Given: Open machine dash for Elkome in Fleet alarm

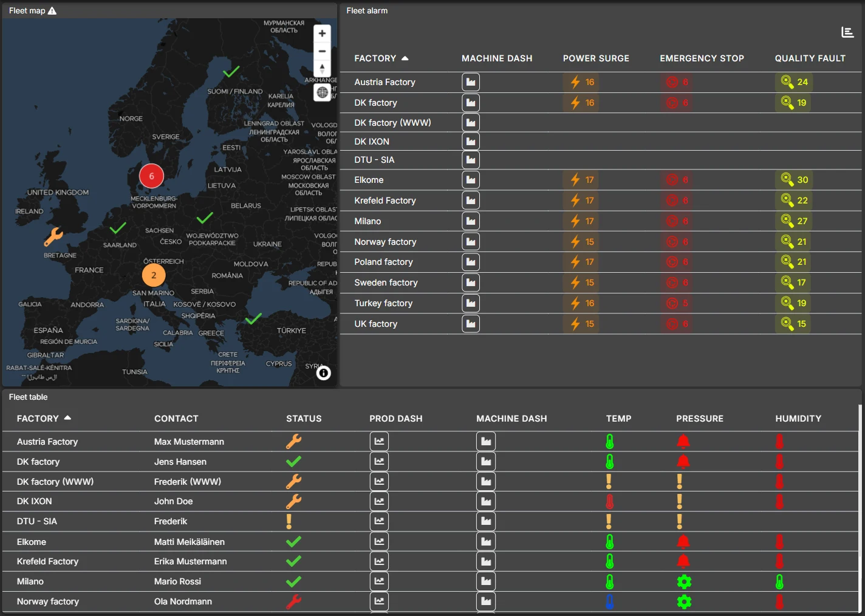Looking at the screenshot, I should 471,180.
